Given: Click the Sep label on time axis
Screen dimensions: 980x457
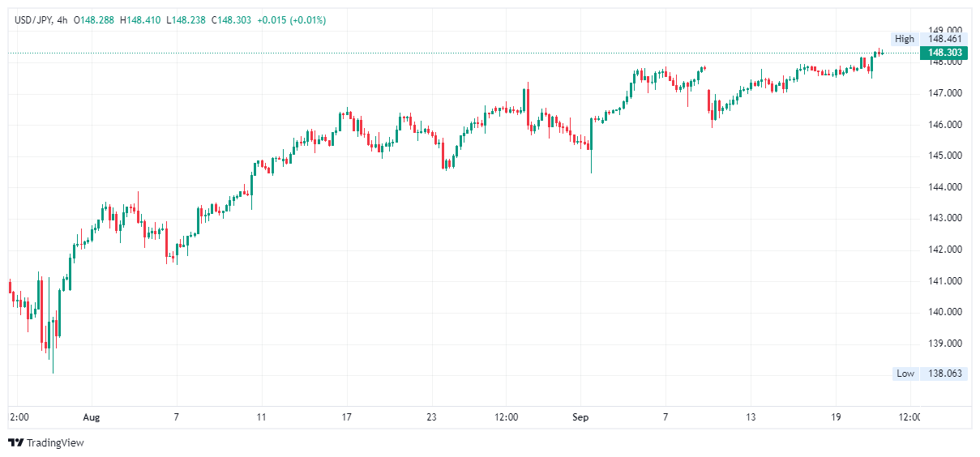Looking at the screenshot, I should tap(580, 418).
